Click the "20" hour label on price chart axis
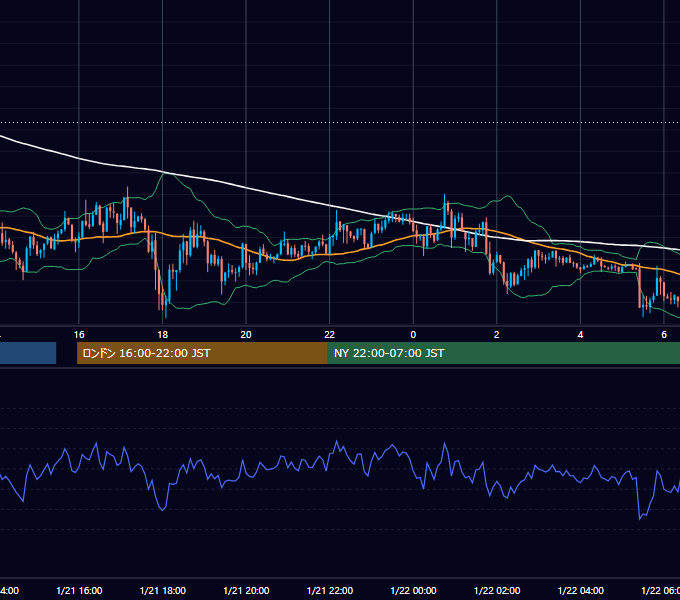This screenshot has width=680, height=600. [x=246, y=335]
